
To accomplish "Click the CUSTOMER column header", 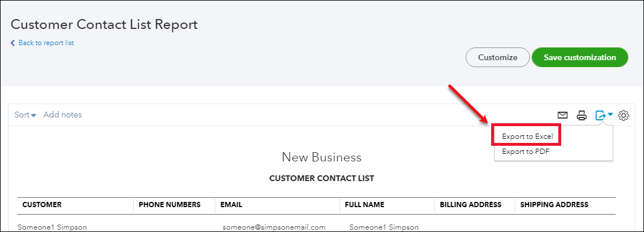I will pos(42,204).
